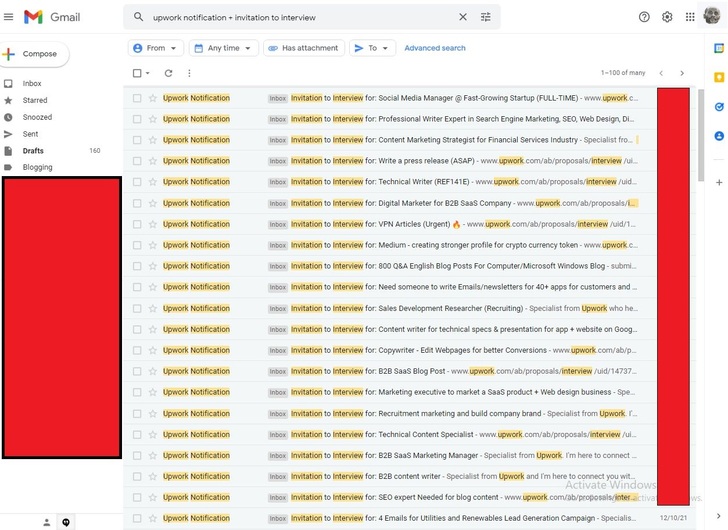Select the Copywriter Edit Webpages email checkbox
Image resolution: width=728 pixels, height=530 pixels.
[137, 350]
